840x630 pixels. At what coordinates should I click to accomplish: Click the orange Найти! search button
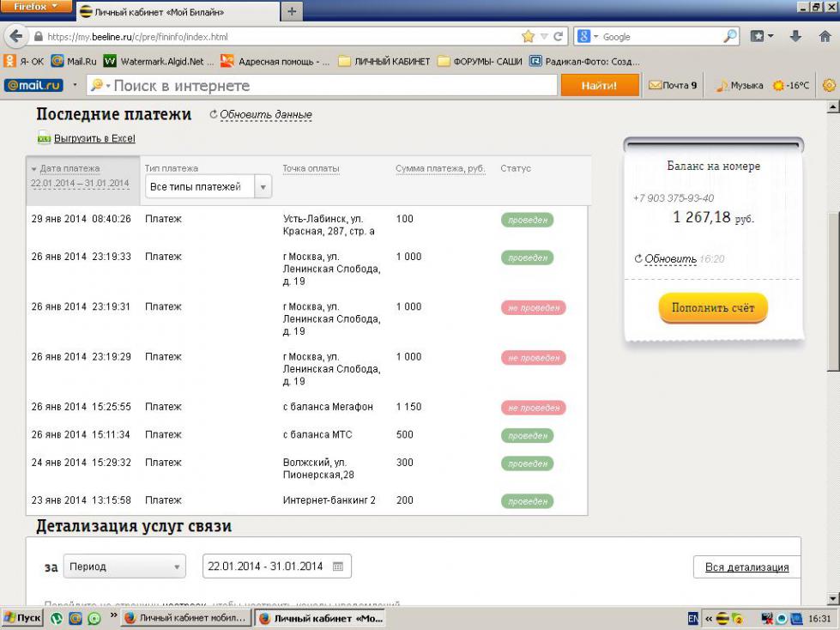600,86
